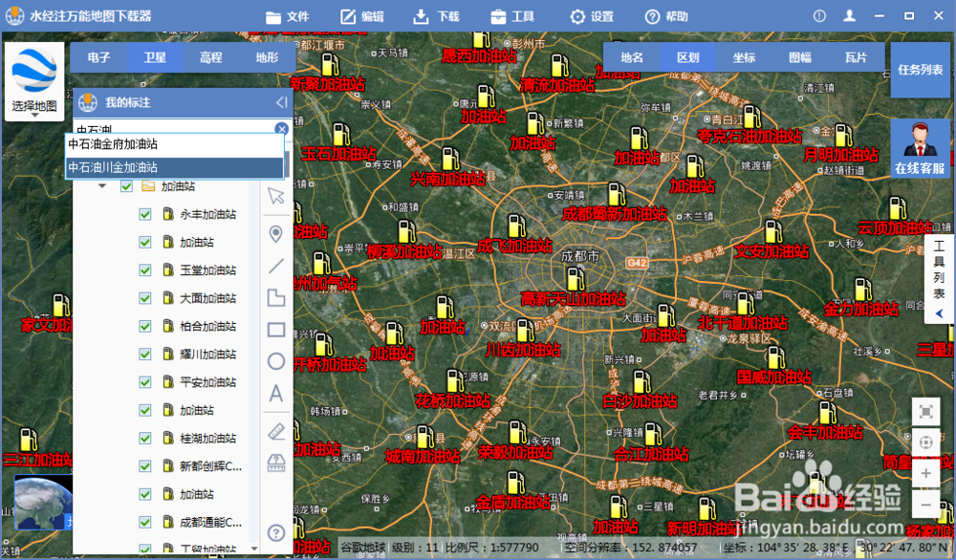Click 国威加油站 map marker
The image size is (956, 560).
click(776, 357)
